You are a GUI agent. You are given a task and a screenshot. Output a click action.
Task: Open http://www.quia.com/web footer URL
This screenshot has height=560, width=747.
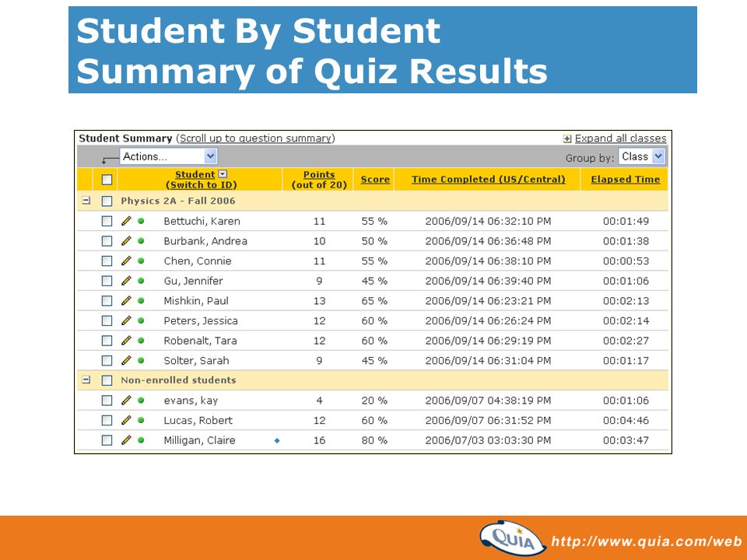(x=647, y=541)
